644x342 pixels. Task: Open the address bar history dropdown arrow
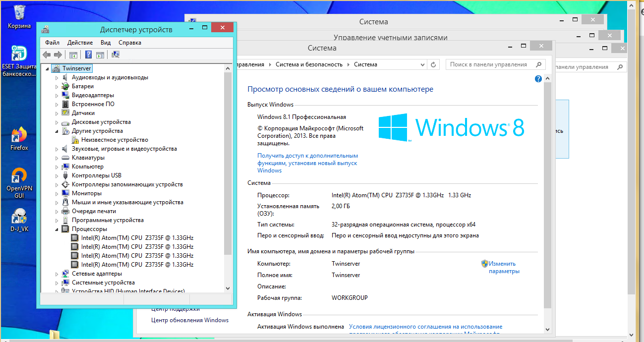click(x=422, y=64)
